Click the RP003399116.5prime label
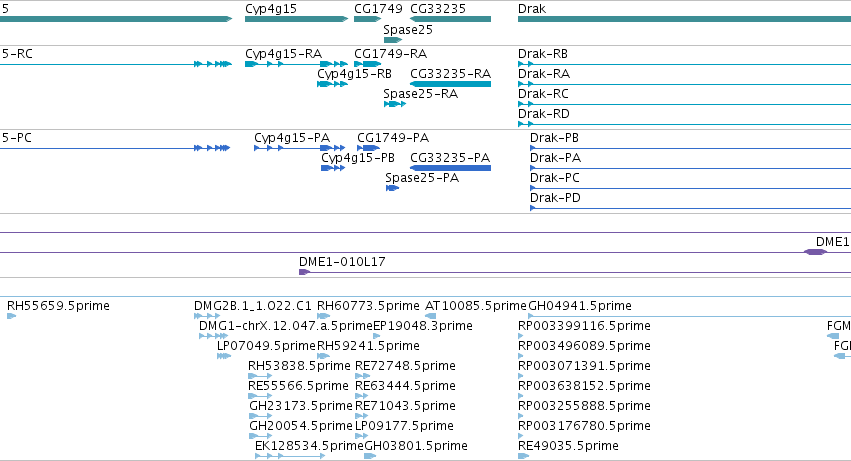851x461 pixels. 584,326
